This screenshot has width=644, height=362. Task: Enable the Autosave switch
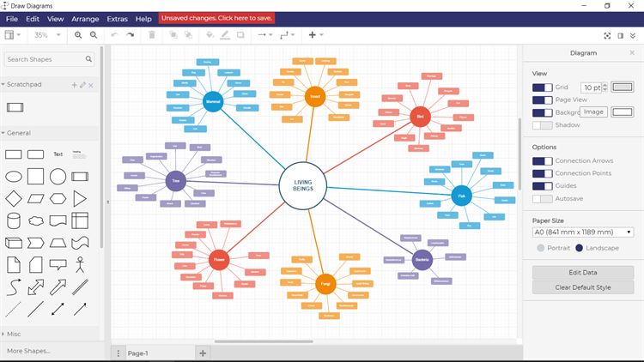pyautogui.click(x=542, y=199)
